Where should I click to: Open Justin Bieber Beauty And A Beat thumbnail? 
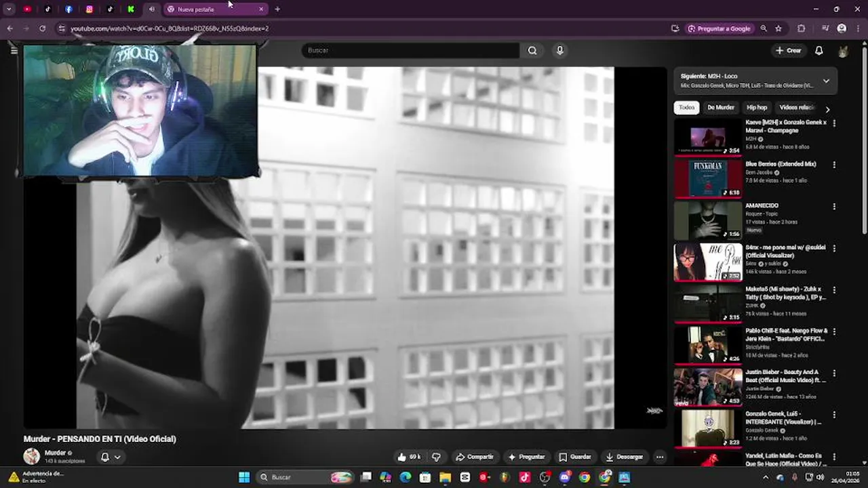(x=708, y=387)
